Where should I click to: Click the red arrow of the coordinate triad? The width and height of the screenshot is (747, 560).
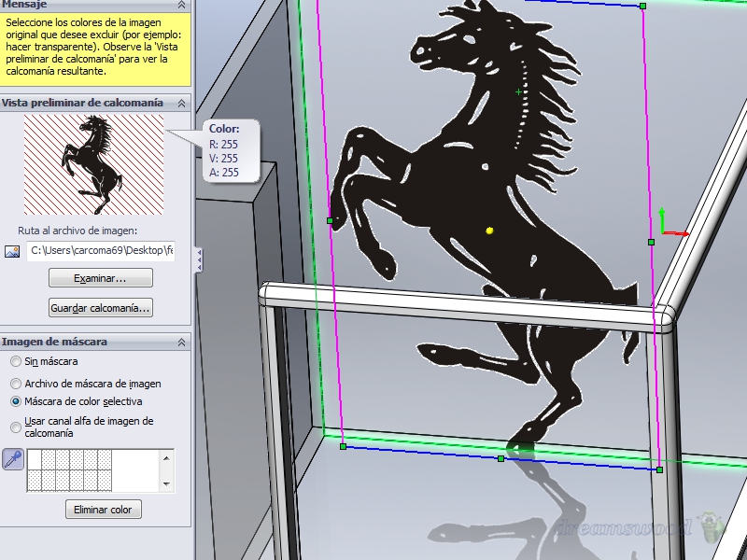(676, 233)
